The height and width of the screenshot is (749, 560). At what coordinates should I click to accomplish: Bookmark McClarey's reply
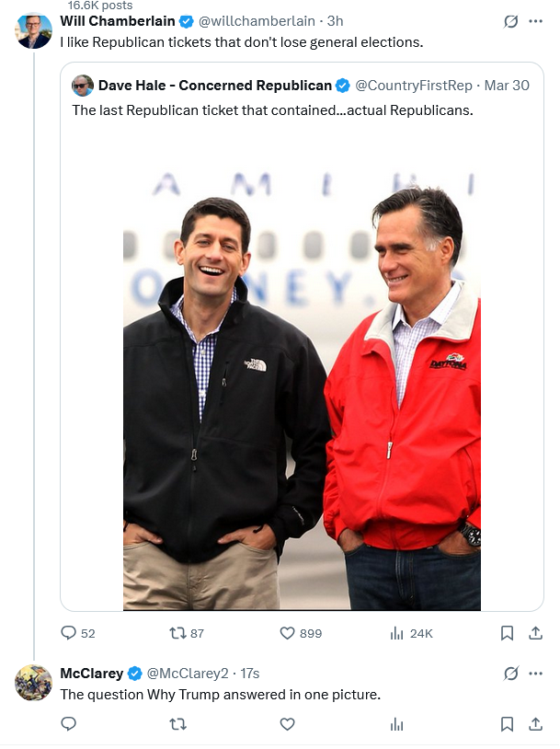507,724
